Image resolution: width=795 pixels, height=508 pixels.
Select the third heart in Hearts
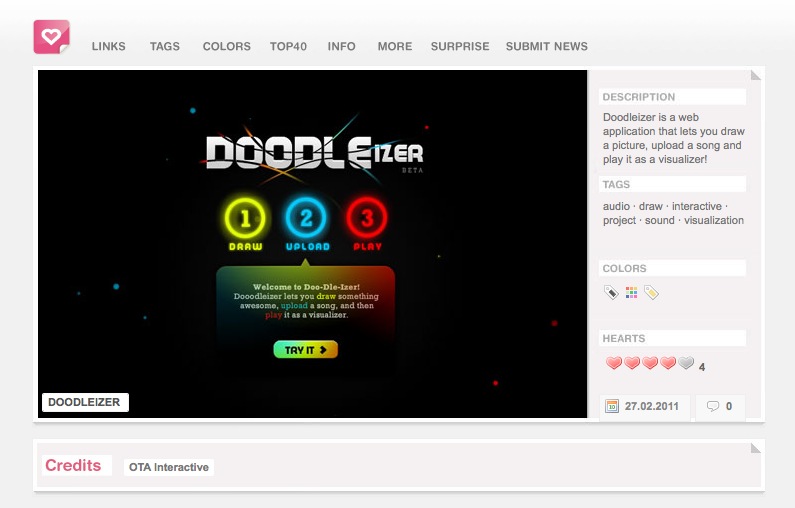650,364
